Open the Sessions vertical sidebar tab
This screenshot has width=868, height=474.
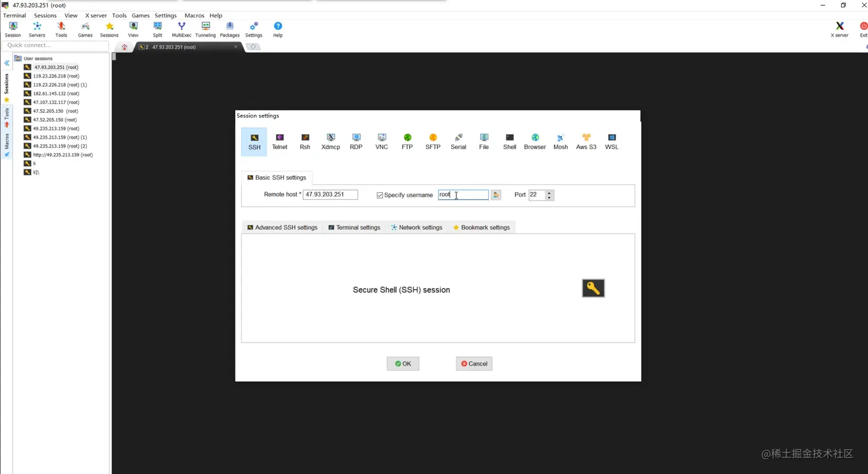pyautogui.click(x=6, y=88)
